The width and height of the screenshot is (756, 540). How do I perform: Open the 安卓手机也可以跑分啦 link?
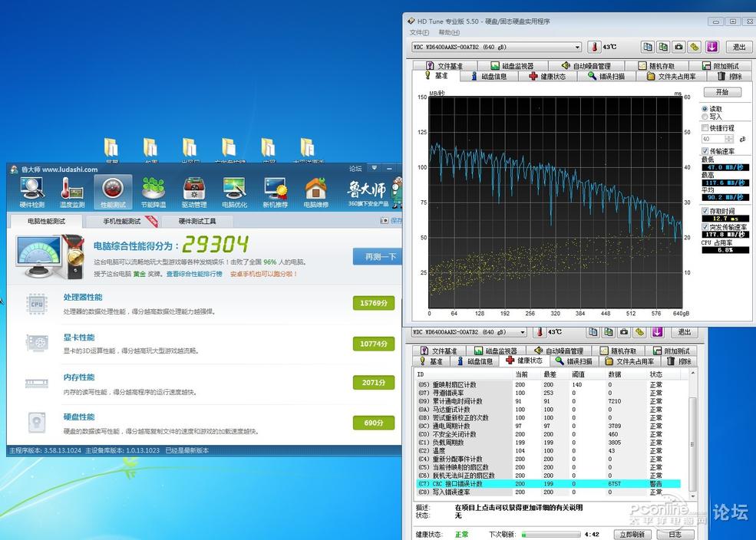tap(263, 274)
